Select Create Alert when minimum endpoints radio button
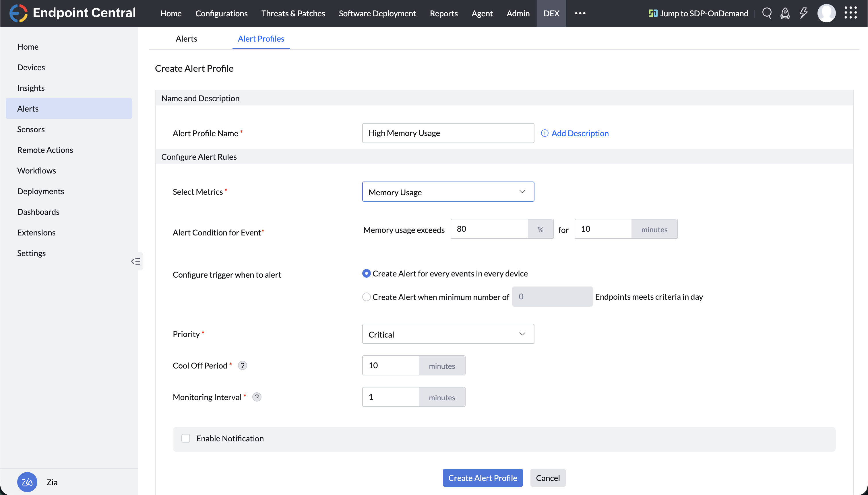This screenshot has height=495, width=868. coord(366,297)
